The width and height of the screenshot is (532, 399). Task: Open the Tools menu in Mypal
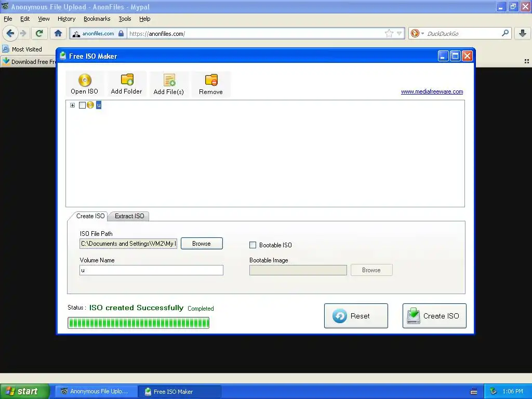(x=125, y=19)
